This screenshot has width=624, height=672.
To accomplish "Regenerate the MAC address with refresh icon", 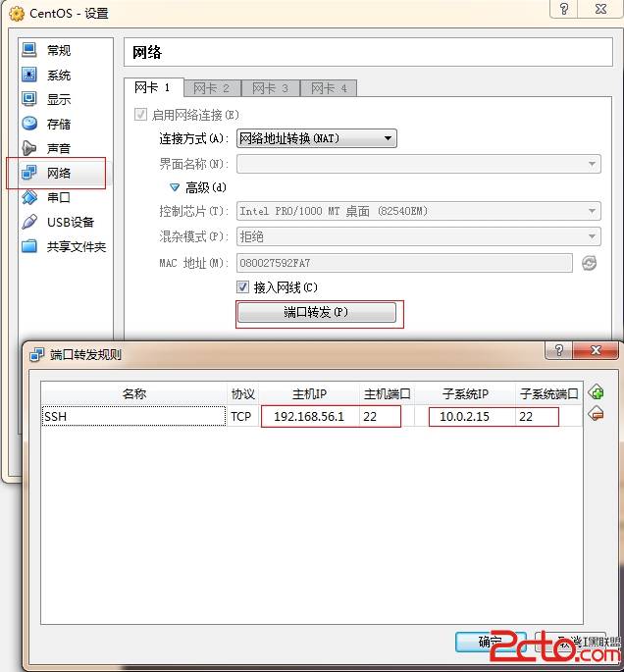I will tap(590, 263).
